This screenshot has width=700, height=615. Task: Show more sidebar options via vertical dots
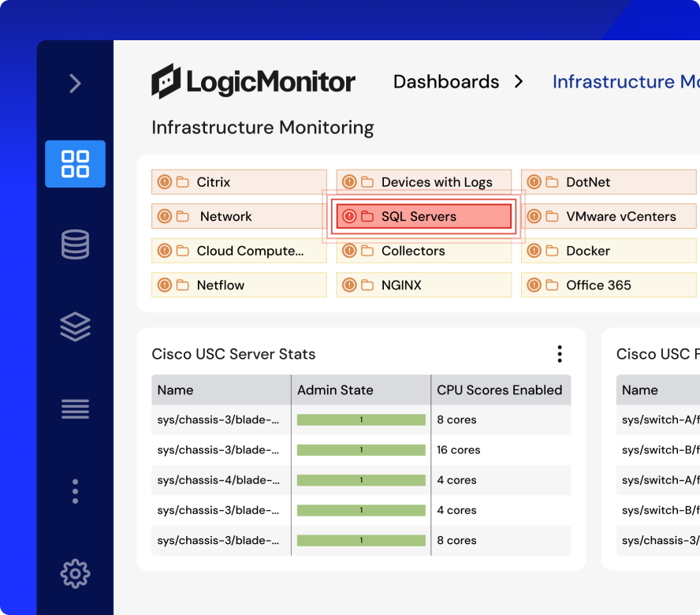click(x=76, y=491)
